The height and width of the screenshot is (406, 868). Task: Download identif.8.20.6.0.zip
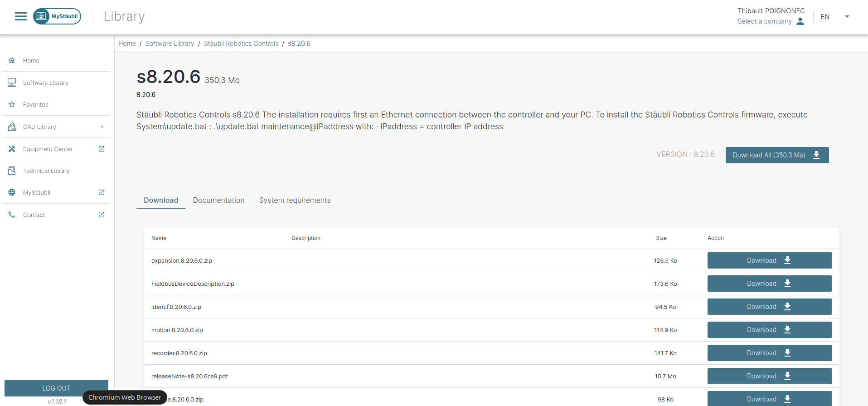(x=770, y=307)
